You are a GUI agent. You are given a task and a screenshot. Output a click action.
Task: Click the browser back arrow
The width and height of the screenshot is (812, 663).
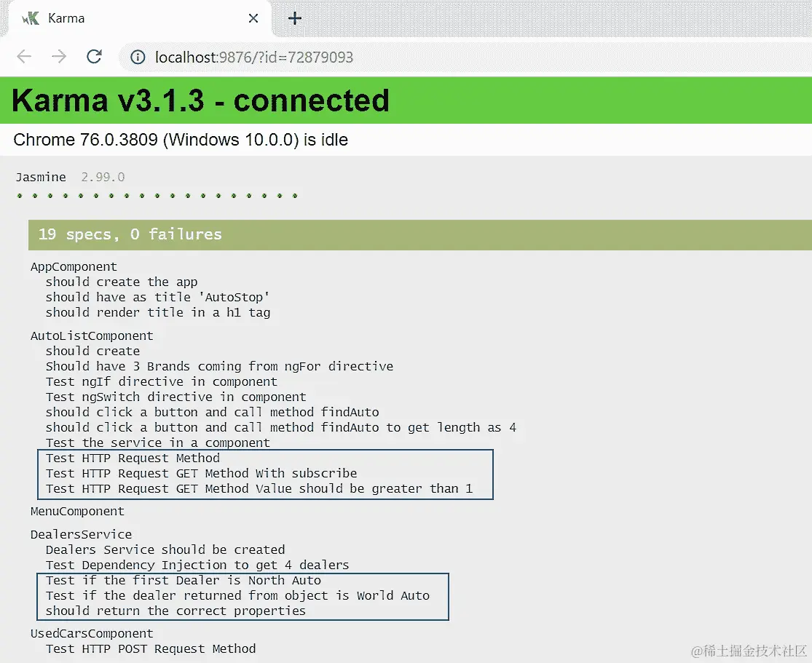pos(24,57)
